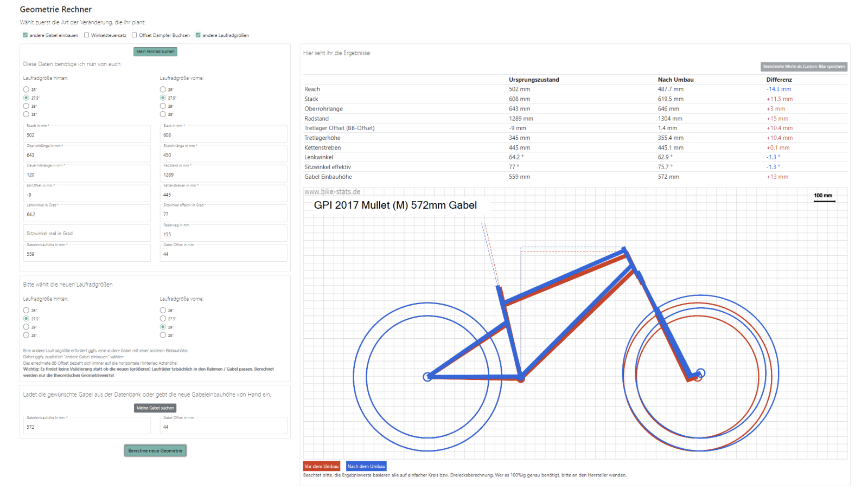Choose 27.5" for the new front wheel size
The height and width of the screenshot is (490, 868).
pyautogui.click(x=163, y=319)
